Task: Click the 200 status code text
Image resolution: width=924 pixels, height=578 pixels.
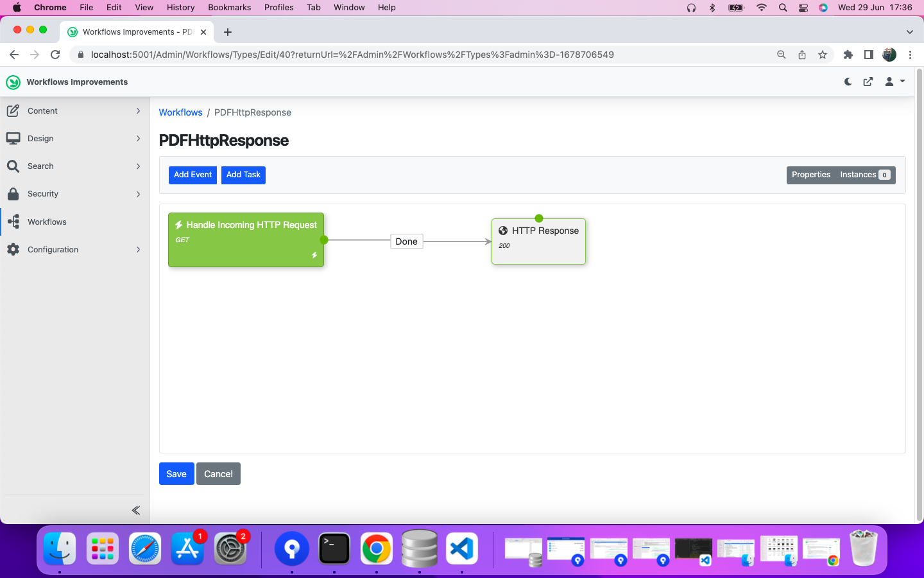Action: pyautogui.click(x=504, y=245)
